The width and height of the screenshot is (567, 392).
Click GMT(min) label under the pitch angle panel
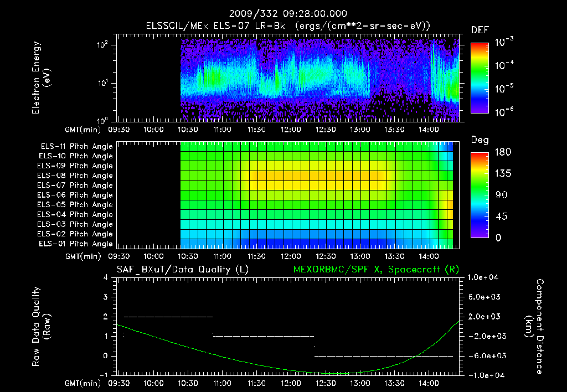[x=83, y=256]
